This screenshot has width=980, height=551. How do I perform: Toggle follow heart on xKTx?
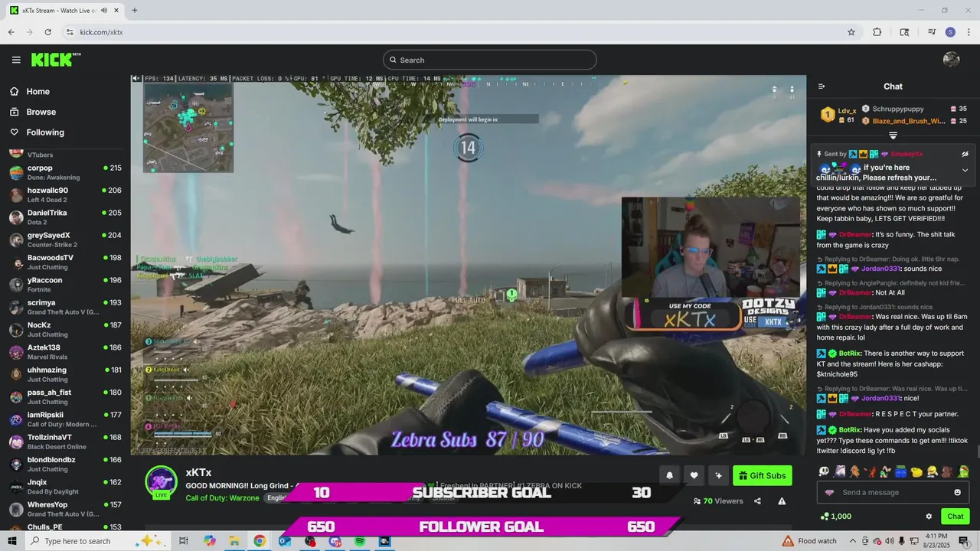coord(694,475)
